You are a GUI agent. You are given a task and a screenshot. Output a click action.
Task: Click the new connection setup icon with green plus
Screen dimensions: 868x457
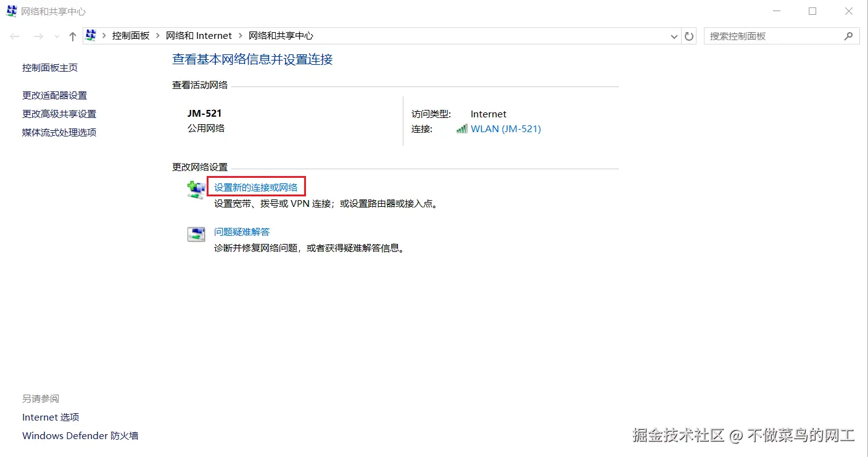tap(196, 188)
